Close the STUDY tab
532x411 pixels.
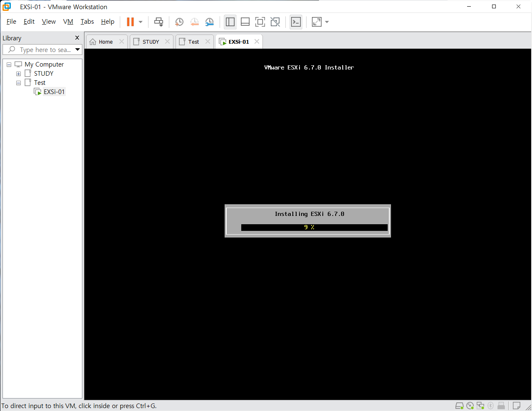pos(167,42)
